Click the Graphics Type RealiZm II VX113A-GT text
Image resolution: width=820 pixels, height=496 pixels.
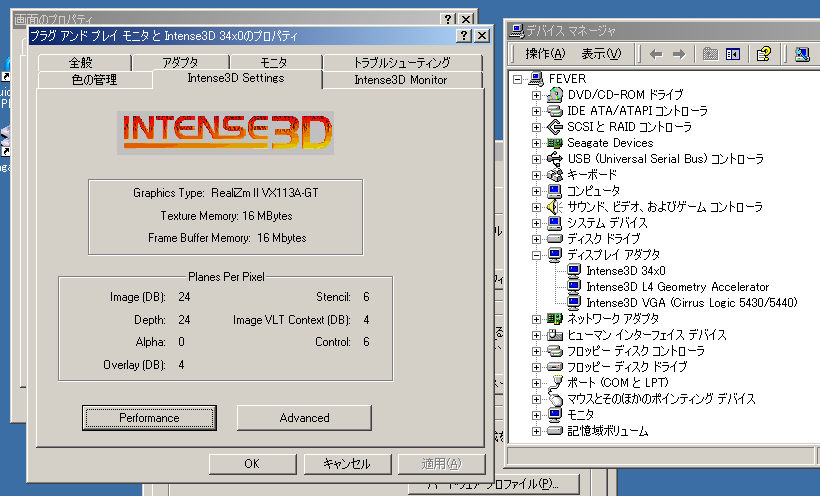coord(225,193)
